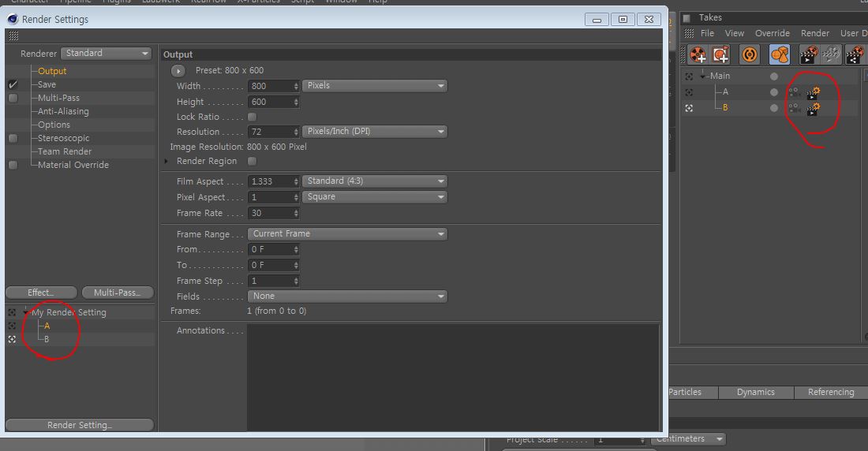Activate render setting A via its marker icon

[12, 326]
